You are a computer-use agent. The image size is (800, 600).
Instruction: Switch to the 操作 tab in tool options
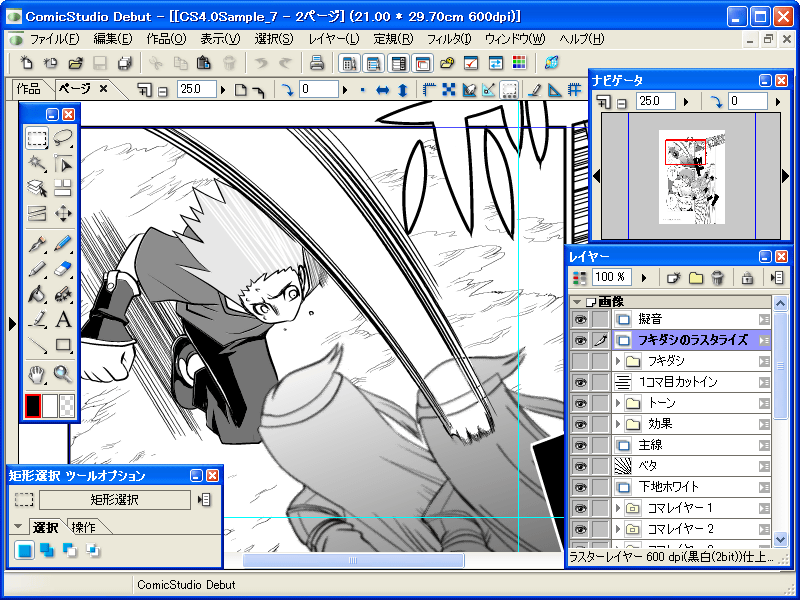pyautogui.click(x=84, y=527)
